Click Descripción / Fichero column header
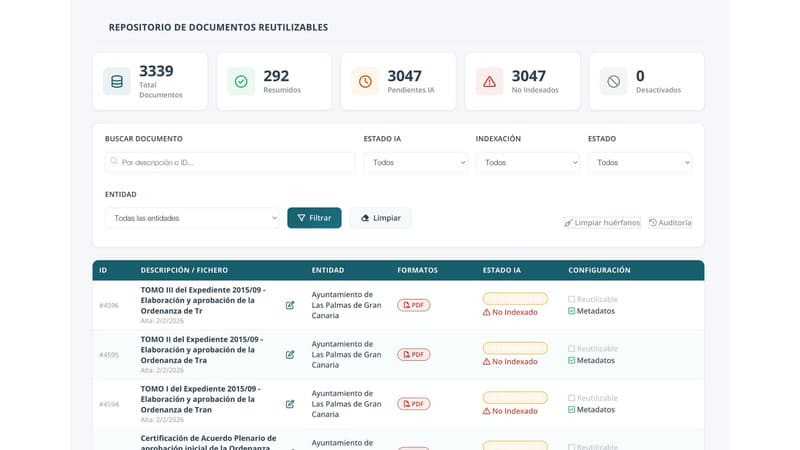The width and height of the screenshot is (800, 450). coord(184,270)
